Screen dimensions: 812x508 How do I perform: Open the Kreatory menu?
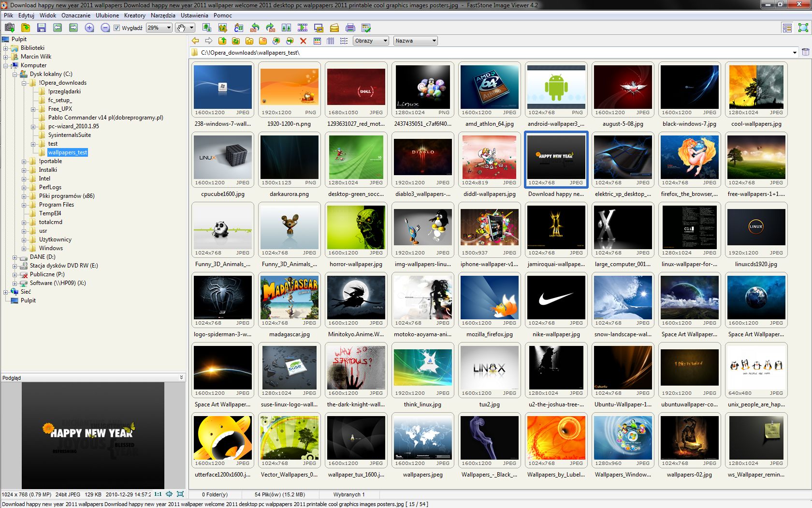click(x=134, y=15)
